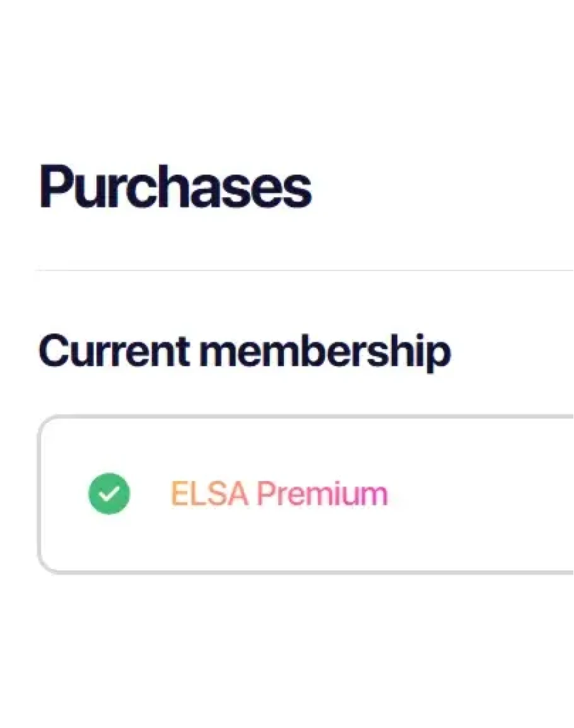This screenshot has width=574, height=728.
Task: Select the ELSA Premium membership label
Action: pyautogui.click(x=279, y=494)
